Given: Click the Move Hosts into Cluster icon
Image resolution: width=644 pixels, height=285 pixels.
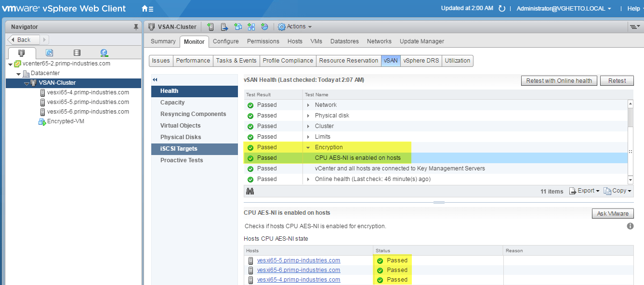Looking at the screenshot, I should (224, 27).
